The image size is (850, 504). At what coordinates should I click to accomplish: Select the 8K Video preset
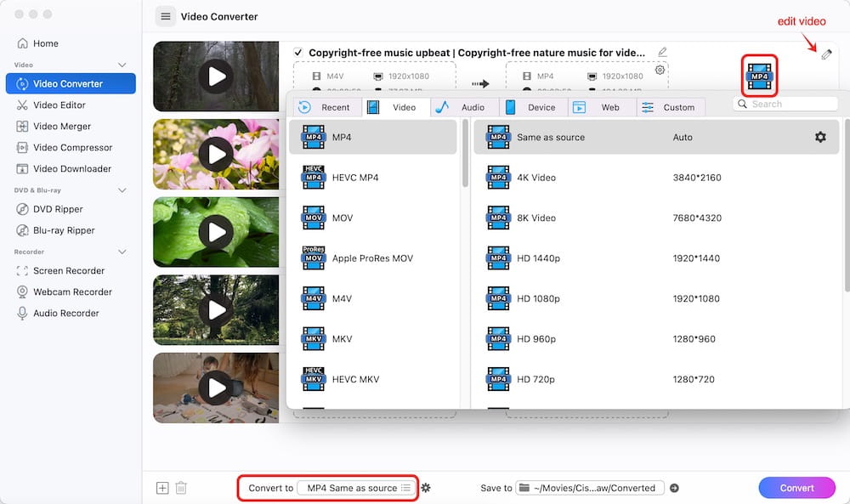656,218
